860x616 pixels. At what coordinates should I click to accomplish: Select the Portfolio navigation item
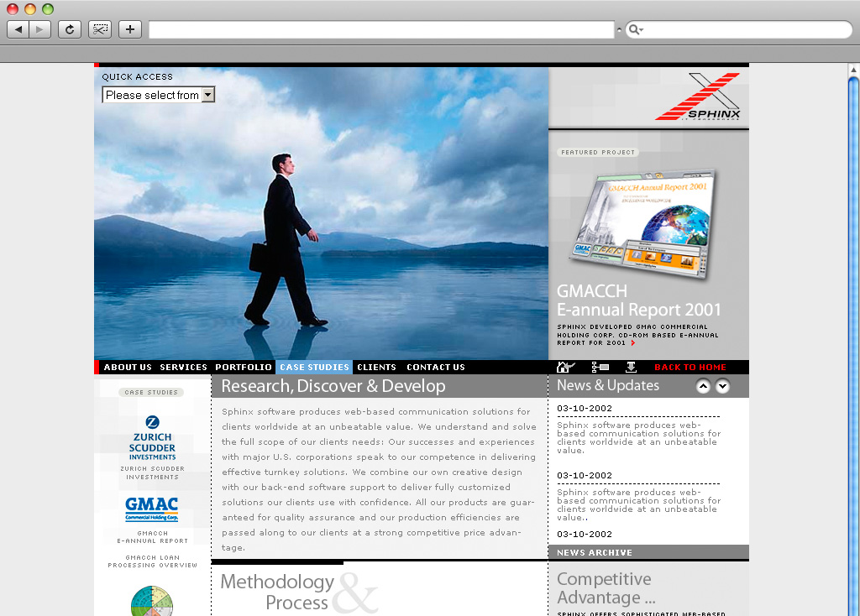pos(244,368)
